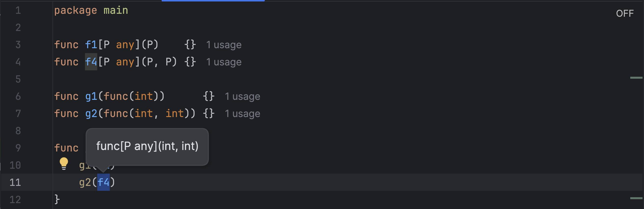Image resolution: width=644 pixels, height=209 pixels.
Task: Click the yellow lightbulb quick-fix icon
Action: [64, 164]
